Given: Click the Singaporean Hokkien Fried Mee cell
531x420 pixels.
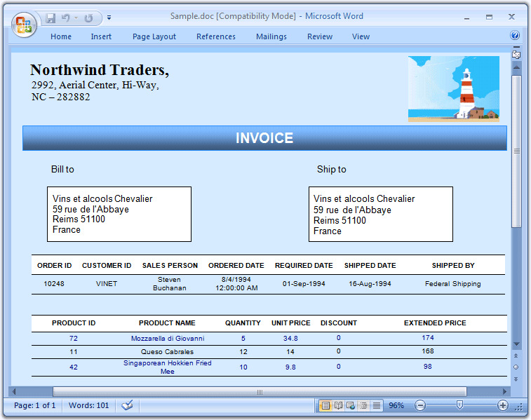Looking at the screenshot, I should pos(167,367).
